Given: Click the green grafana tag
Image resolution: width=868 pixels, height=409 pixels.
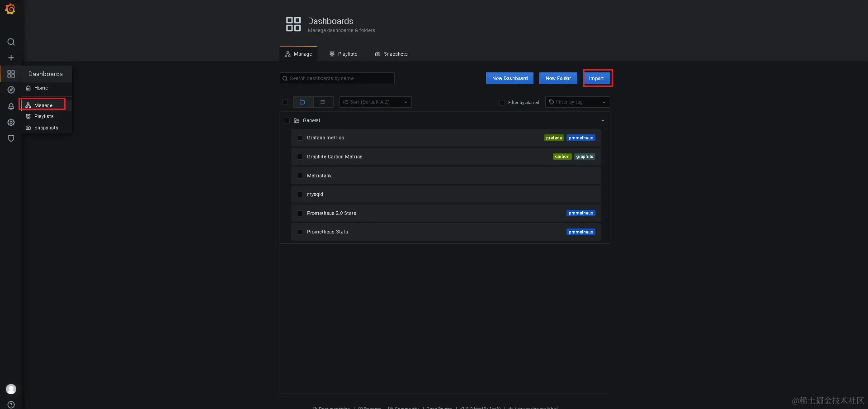Looking at the screenshot, I should click(x=554, y=138).
